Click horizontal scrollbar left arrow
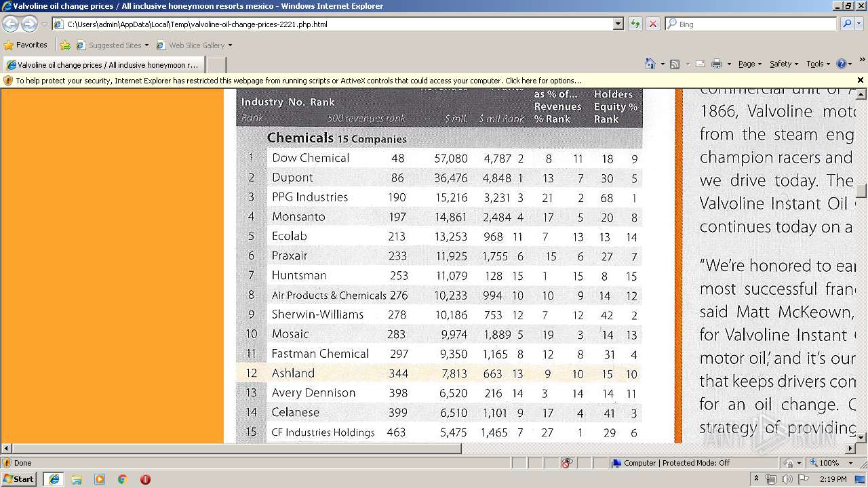Image resolution: width=868 pixels, height=488 pixels. (x=6, y=448)
